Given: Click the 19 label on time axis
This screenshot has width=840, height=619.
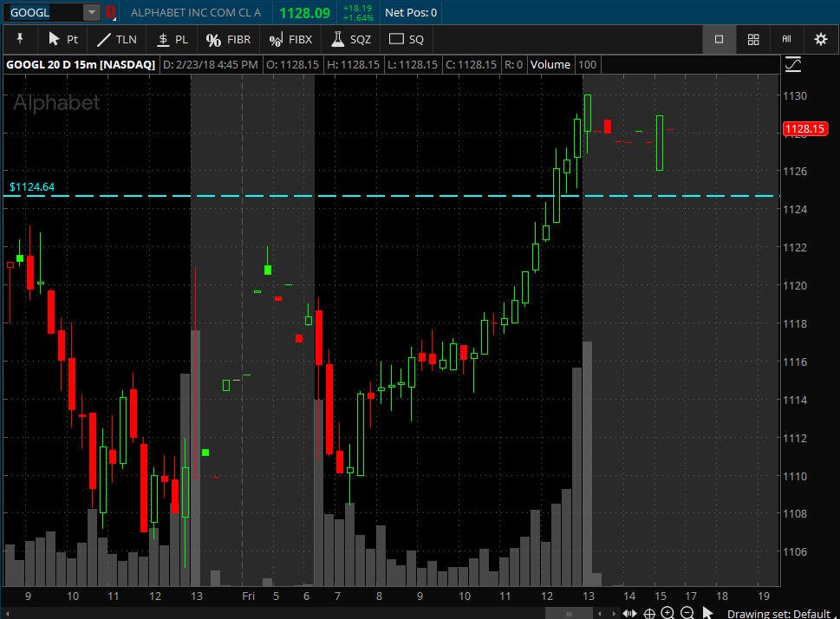Looking at the screenshot, I should 764,596.
